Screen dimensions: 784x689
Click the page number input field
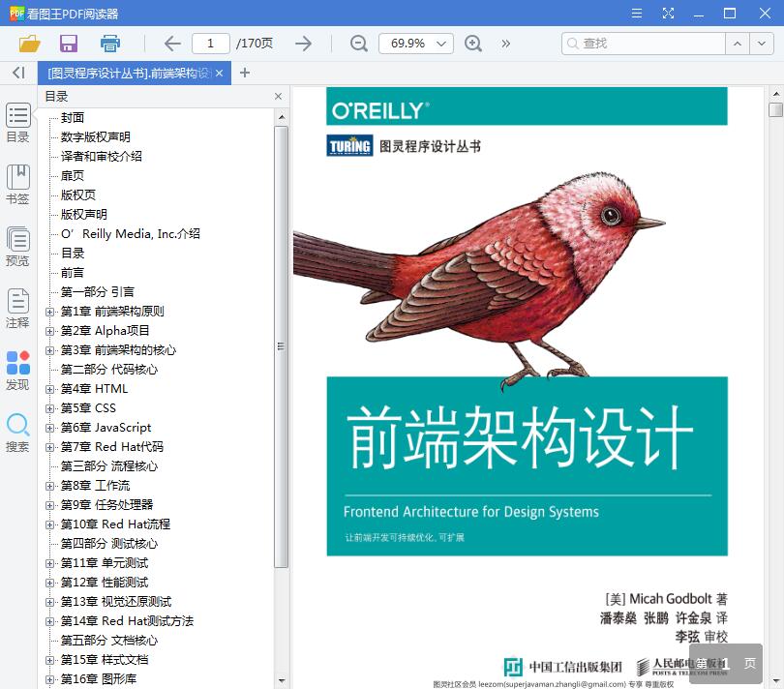[x=210, y=44]
